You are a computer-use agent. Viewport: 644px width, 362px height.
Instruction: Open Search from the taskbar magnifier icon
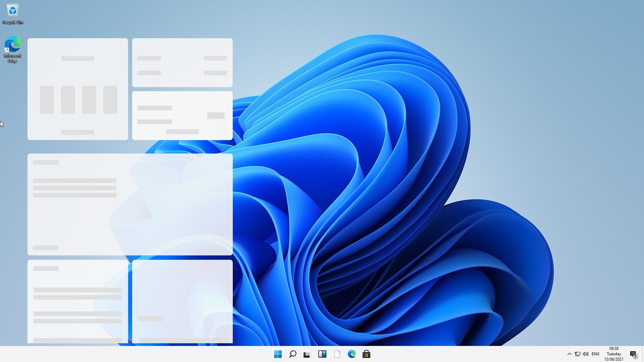293,354
